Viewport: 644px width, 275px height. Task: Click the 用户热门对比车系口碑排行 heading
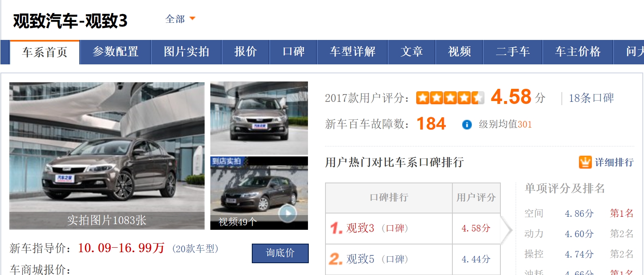[394, 163]
